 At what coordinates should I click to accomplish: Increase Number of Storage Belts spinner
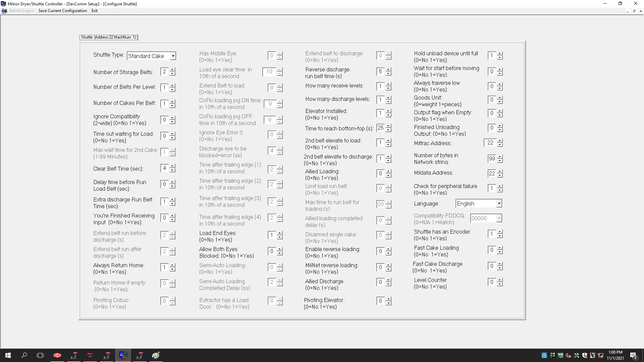click(172, 70)
